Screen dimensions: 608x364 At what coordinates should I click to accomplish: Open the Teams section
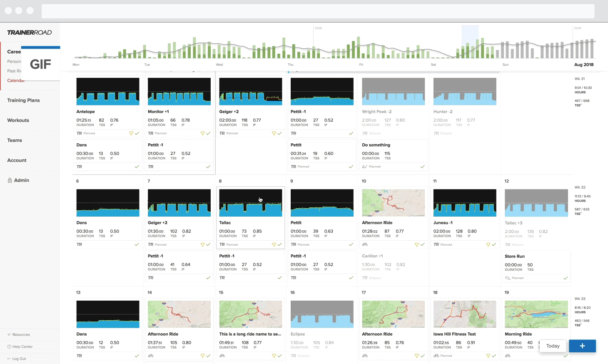click(15, 140)
